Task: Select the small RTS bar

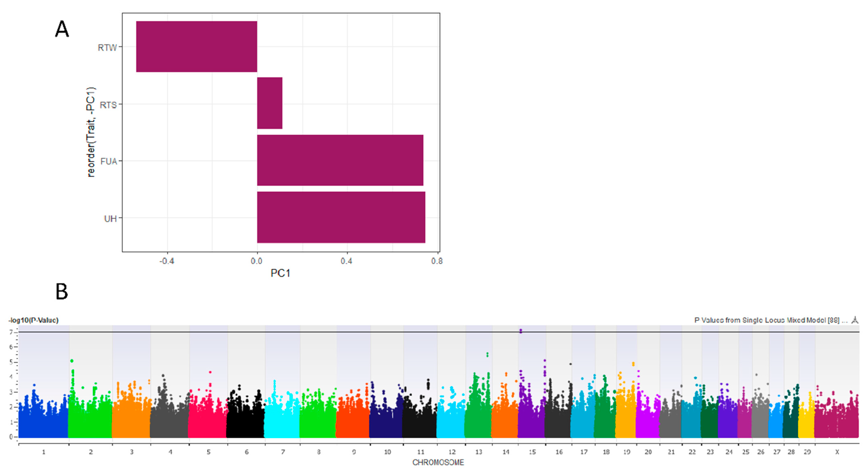Action: pos(270,103)
